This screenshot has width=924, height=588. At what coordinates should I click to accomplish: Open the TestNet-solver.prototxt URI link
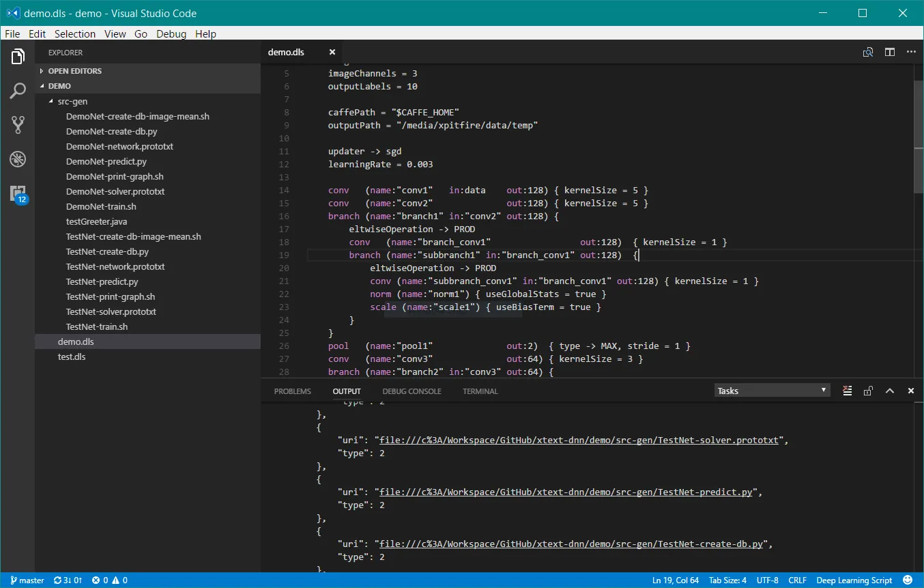coord(579,440)
